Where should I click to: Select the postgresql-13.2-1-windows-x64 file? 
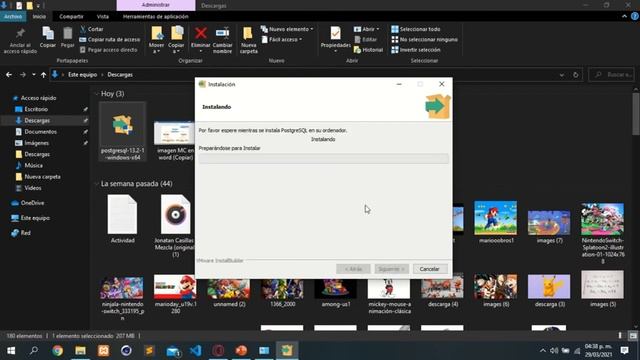click(122, 131)
